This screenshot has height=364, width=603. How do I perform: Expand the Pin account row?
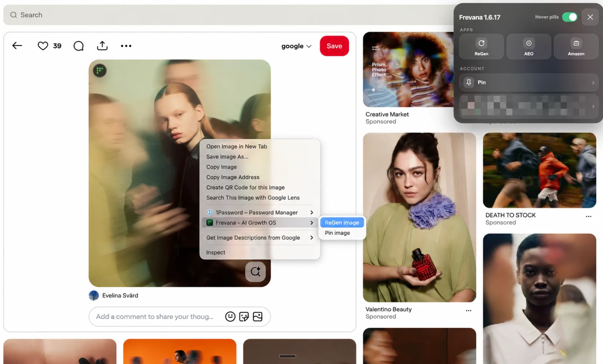click(528, 82)
